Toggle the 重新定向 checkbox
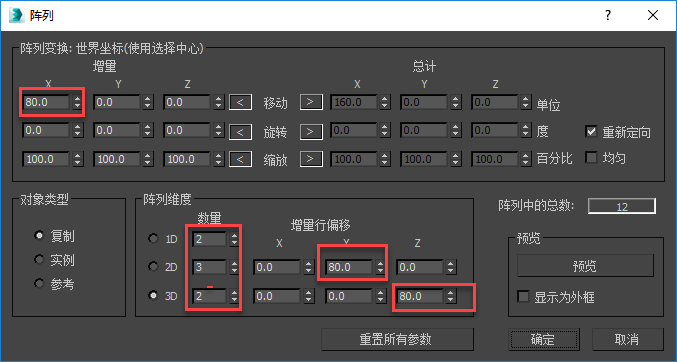 click(591, 131)
